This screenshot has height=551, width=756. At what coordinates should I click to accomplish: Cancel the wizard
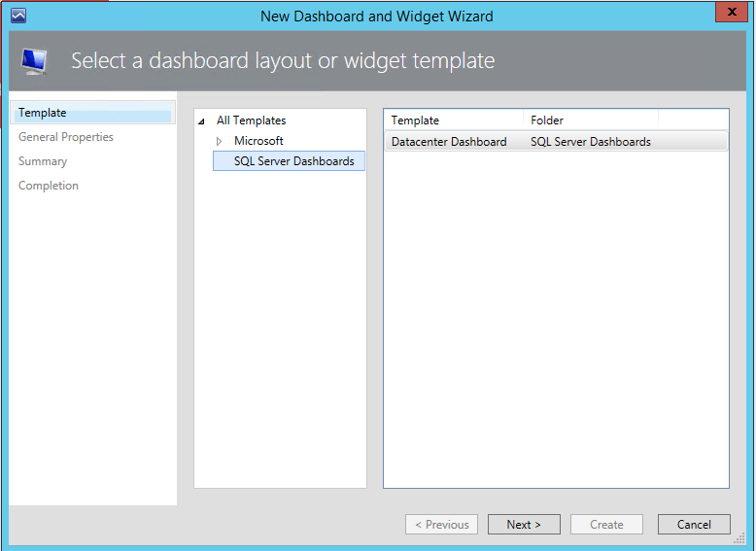[x=694, y=525]
